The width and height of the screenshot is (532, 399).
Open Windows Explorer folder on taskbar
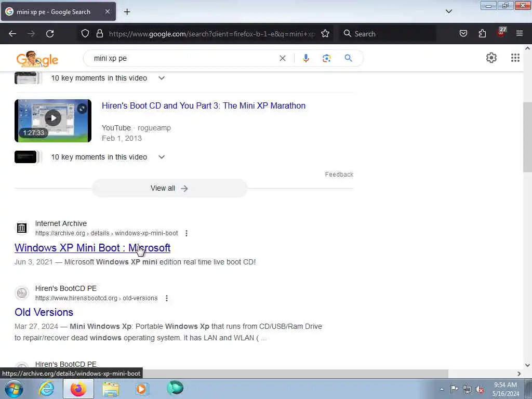[111, 389]
